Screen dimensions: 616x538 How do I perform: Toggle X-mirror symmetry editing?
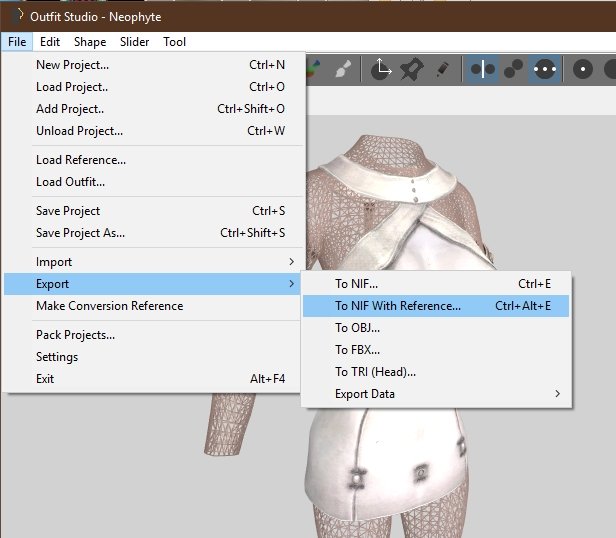pyautogui.click(x=483, y=70)
